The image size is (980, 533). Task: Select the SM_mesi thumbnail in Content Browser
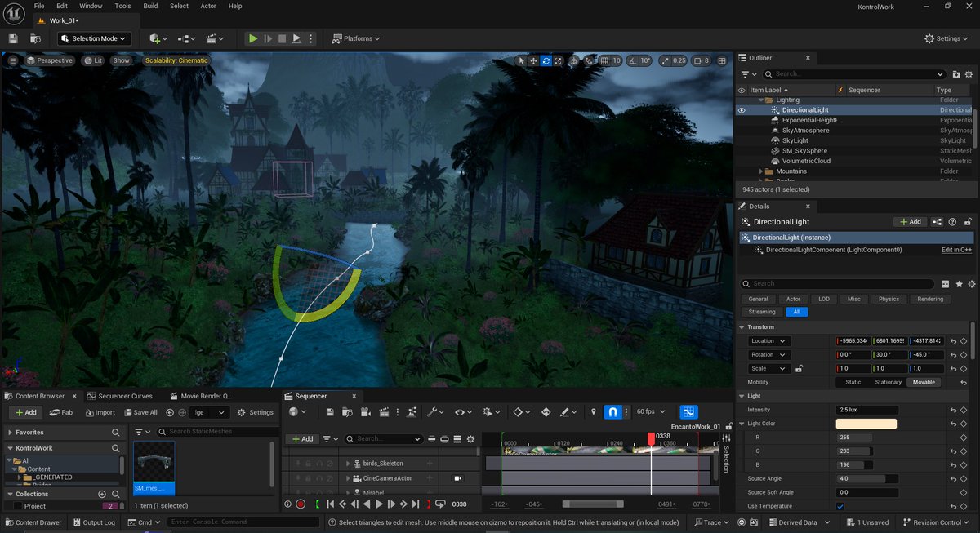pyautogui.click(x=153, y=465)
